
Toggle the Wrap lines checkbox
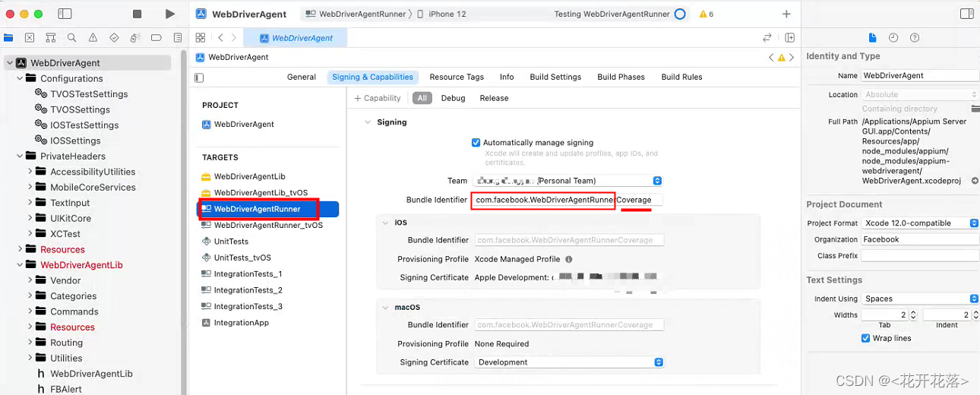tap(865, 338)
